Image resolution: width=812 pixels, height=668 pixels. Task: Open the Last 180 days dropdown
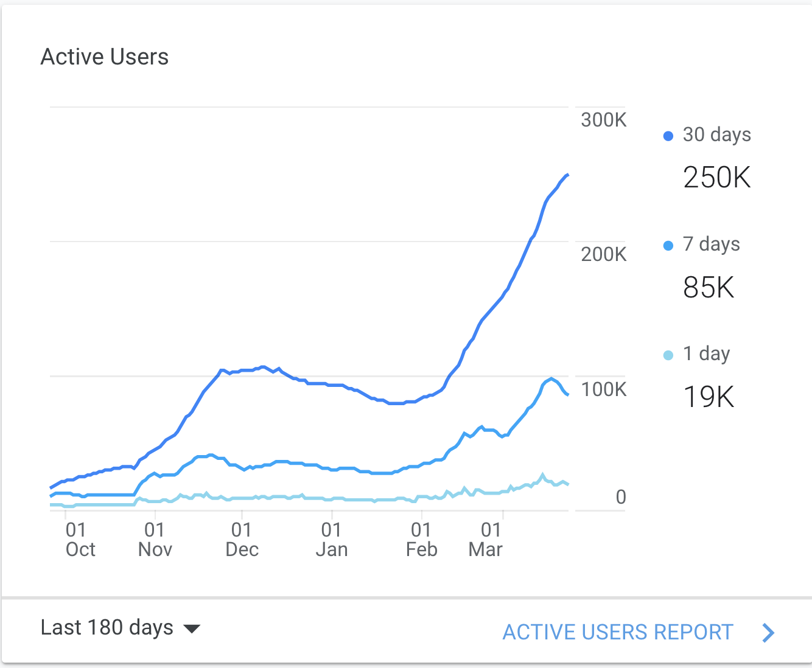(x=121, y=628)
